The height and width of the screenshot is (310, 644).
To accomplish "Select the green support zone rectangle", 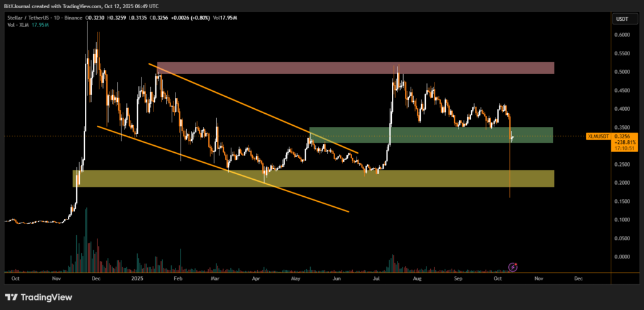I will [x=430, y=135].
